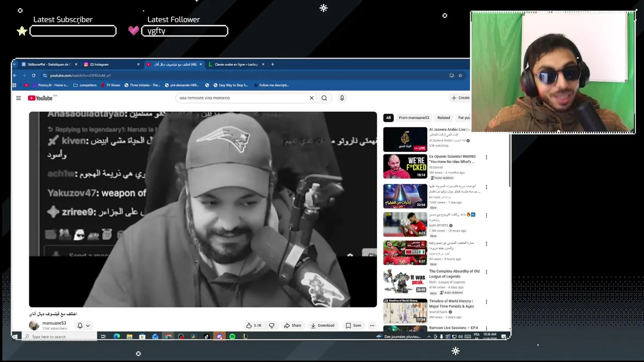Screen dimensions: 644x362
Task: Save the video to a playlist
Action: (x=353, y=325)
